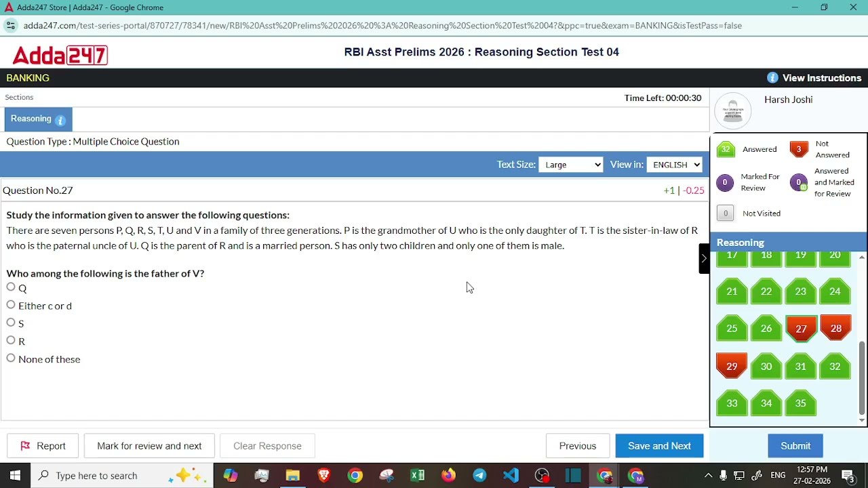
Task: Collapse the question palette side panel arrow
Action: pos(704,258)
